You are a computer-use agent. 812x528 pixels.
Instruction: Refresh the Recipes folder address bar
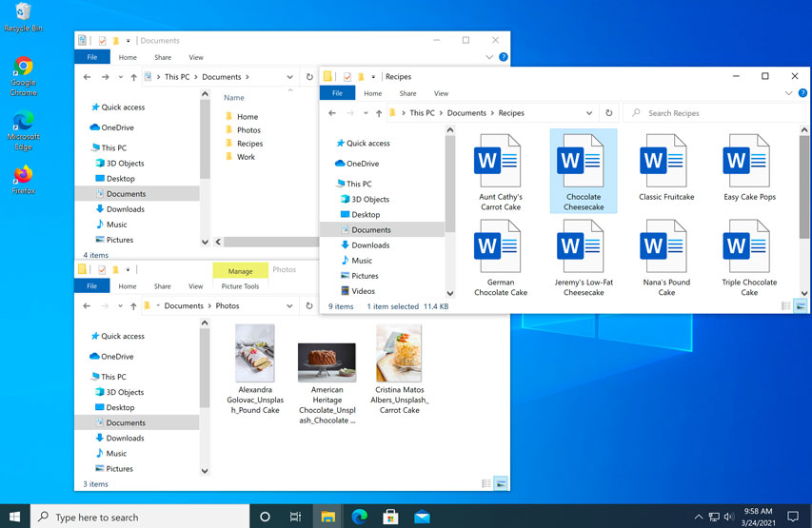coord(609,113)
